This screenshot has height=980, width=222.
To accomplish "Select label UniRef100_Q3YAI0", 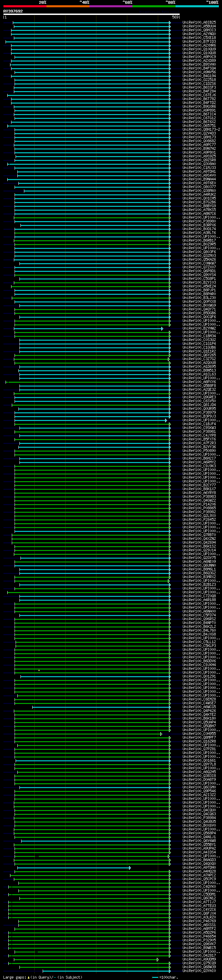I will tap(199, 971).
